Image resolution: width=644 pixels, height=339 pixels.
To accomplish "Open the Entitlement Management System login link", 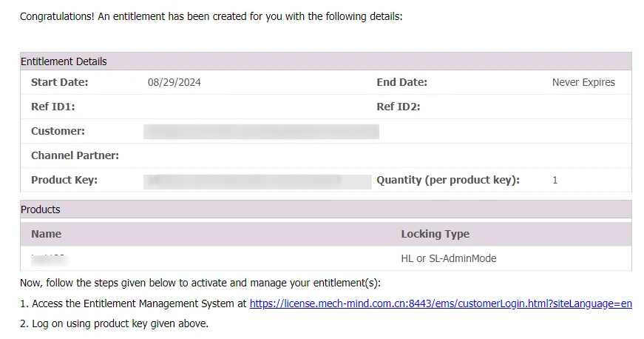I will click(x=441, y=303).
